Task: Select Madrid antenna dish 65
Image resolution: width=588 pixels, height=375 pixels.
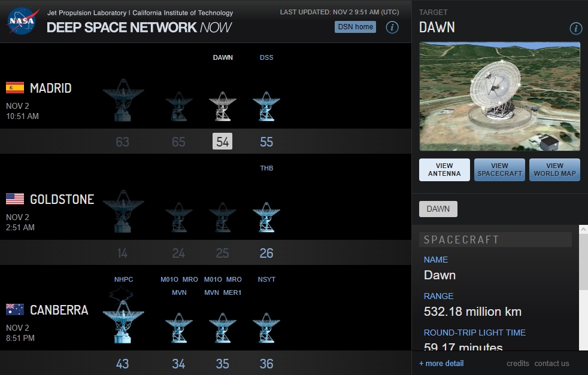Action: [x=179, y=106]
